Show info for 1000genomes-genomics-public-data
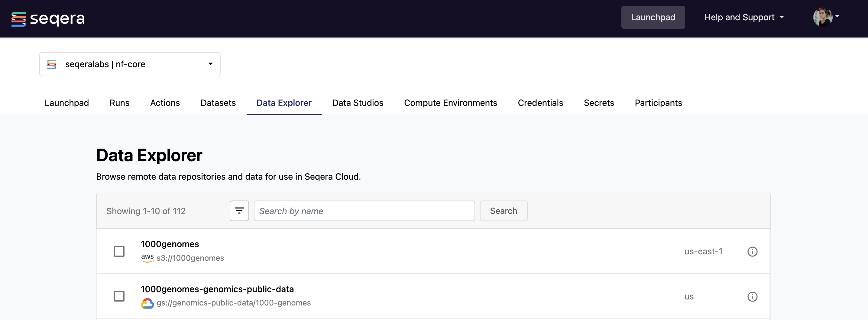Viewport: 868px width, 320px height. click(752, 296)
